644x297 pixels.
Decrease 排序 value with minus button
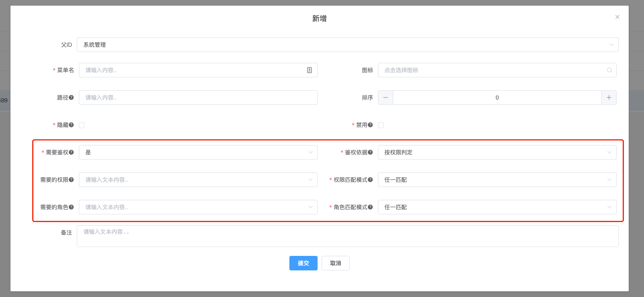coord(386,98)
